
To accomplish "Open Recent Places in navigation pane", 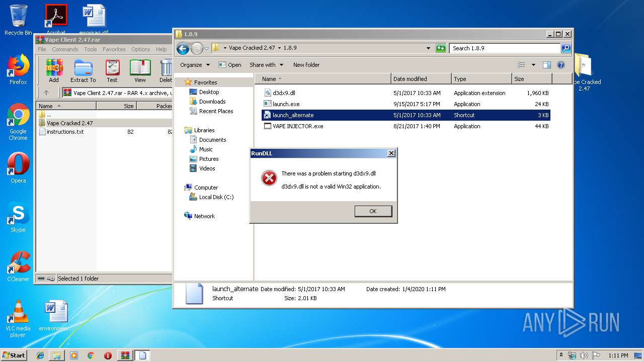I will tap(211, 111).
